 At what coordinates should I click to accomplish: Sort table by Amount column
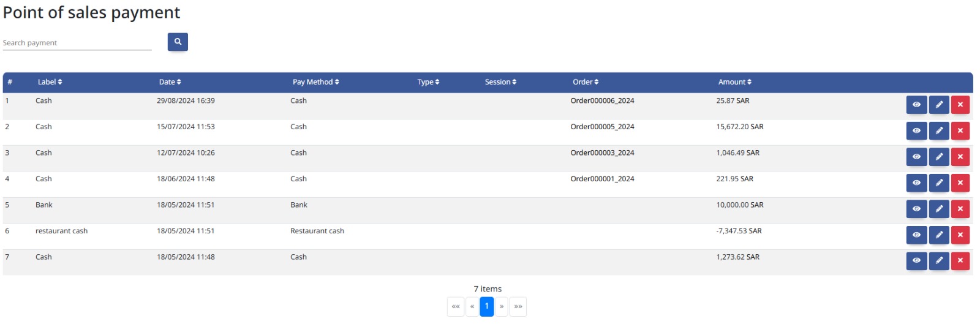pos(734,82)
